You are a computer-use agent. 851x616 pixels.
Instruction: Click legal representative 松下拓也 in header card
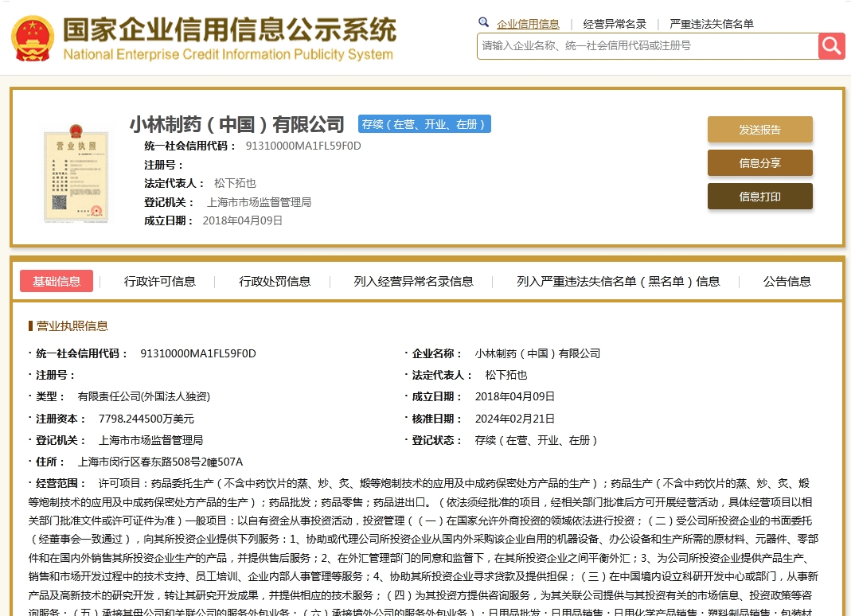pos(235,183)
